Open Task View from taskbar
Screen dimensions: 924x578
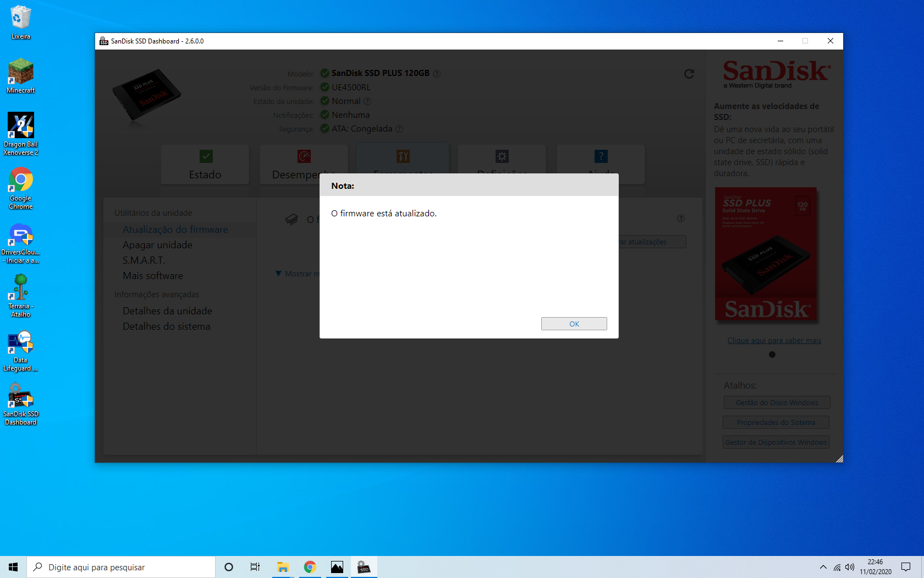point(255,567)
